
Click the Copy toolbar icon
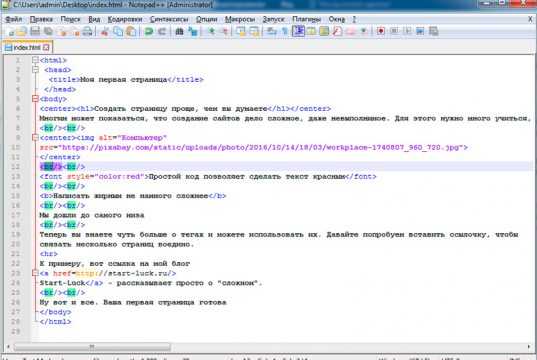tap(118, 32)
